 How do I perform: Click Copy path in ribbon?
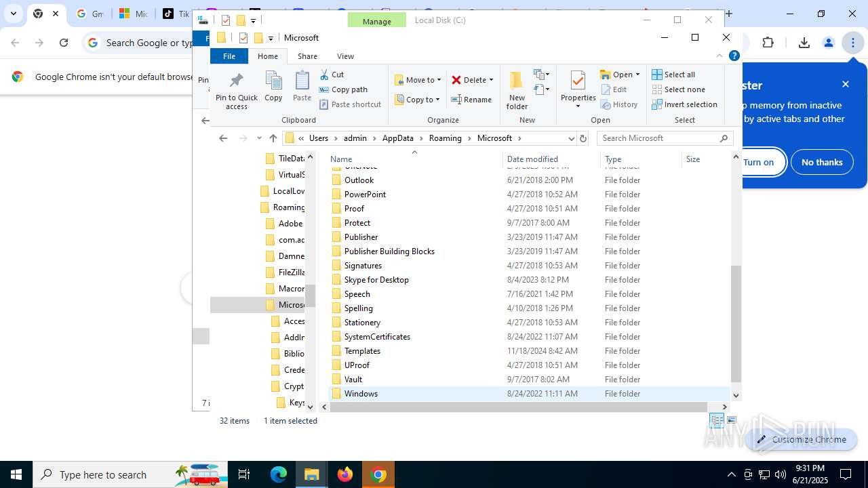[343, 89]
